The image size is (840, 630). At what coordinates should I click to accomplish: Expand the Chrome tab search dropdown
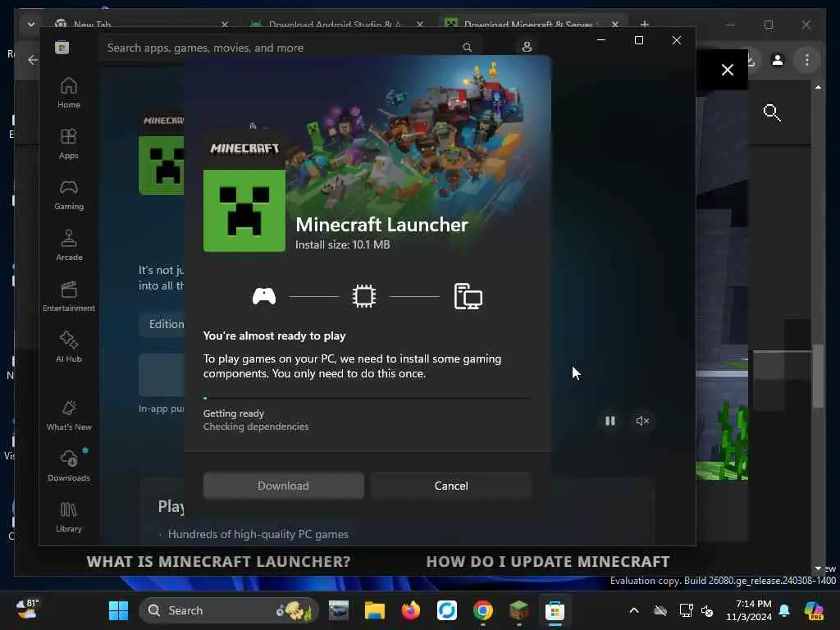[x=30, y=24]
